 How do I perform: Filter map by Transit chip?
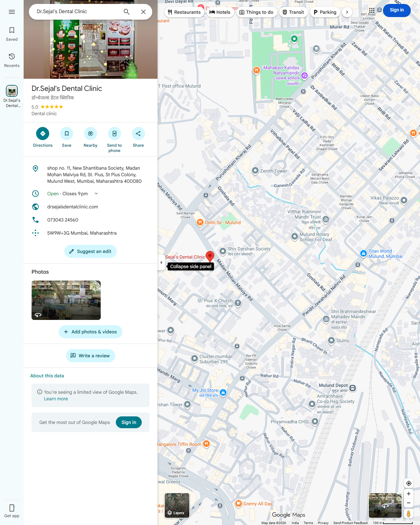[293, 12]
